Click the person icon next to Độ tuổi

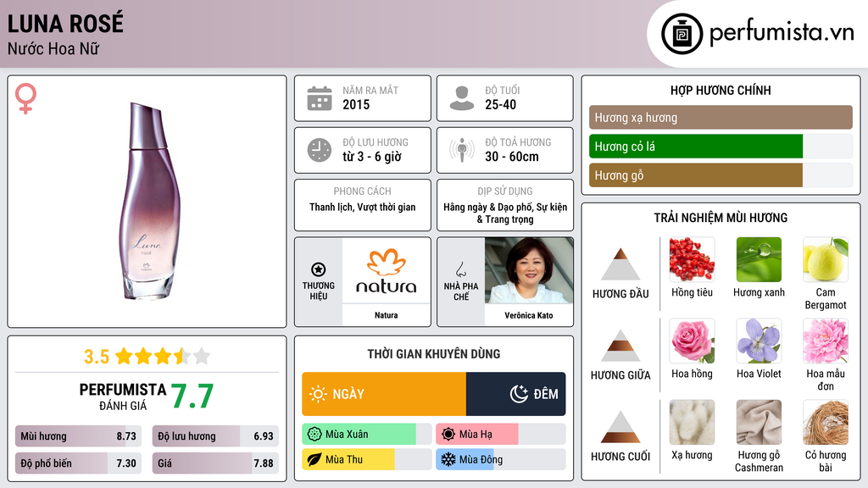(x=462, y=98)
